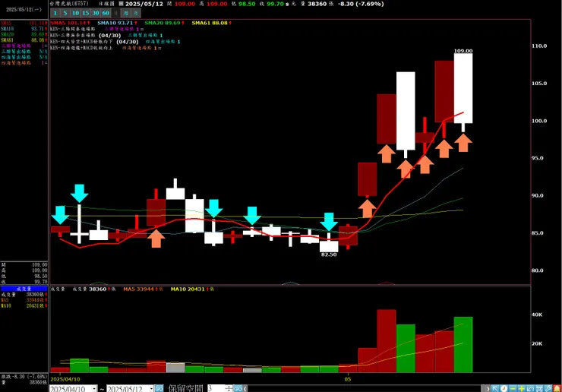Image resolution: width=562 pixels, height=392 pixels.
Task: Select the 1-minute timeframe button
Action: point(55,13)
